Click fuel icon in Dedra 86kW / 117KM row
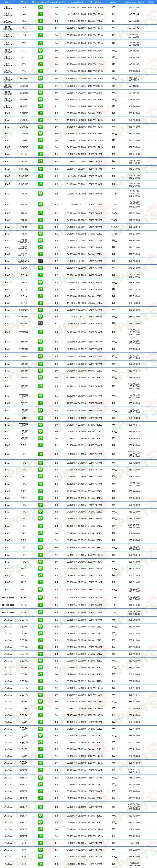Screen dimensions: 157x868 click(x=40, y=681)
